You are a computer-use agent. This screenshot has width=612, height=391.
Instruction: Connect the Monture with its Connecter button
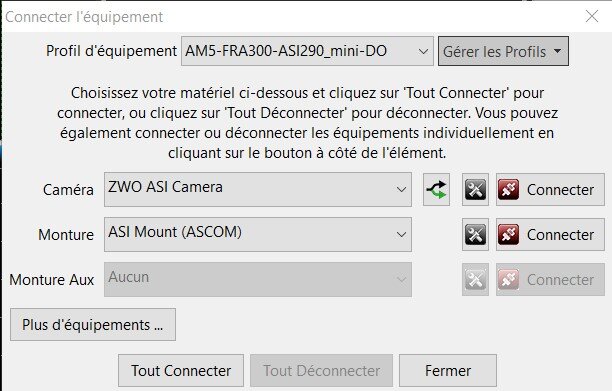[550, 235]
